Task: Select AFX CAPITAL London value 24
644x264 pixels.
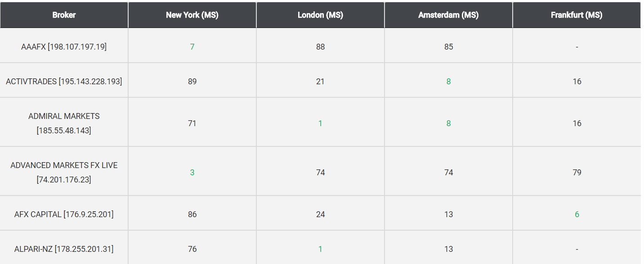Action: (320, 214)
